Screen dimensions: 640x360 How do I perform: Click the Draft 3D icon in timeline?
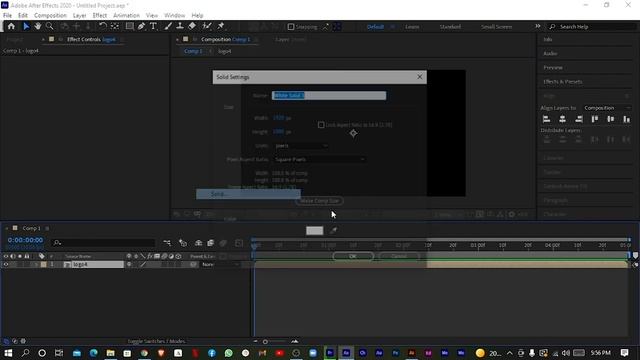coord(182,243)
